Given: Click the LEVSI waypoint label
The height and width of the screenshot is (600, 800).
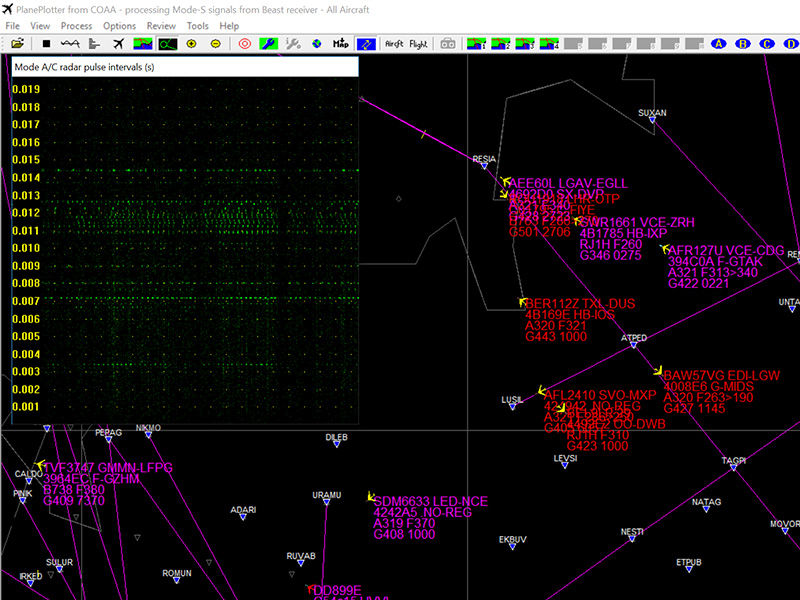Looking at the screenshot, I should coord(565,459).
